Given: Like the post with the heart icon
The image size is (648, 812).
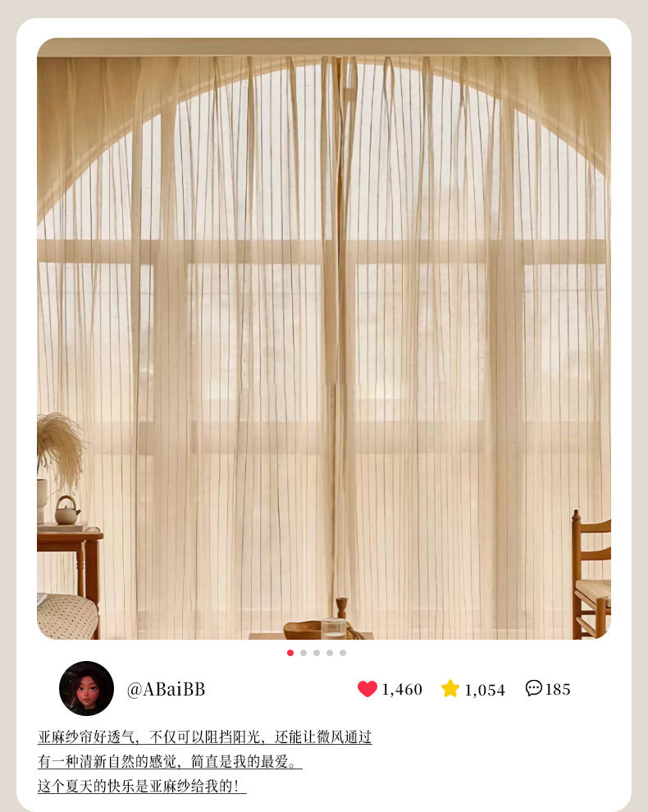Looking at the screenshot, I should pos(367,689).
